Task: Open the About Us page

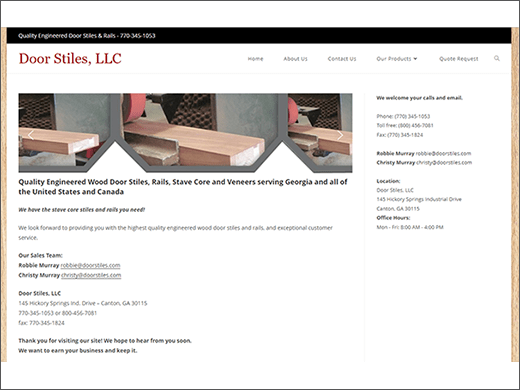Action: (x=295, y=59)
